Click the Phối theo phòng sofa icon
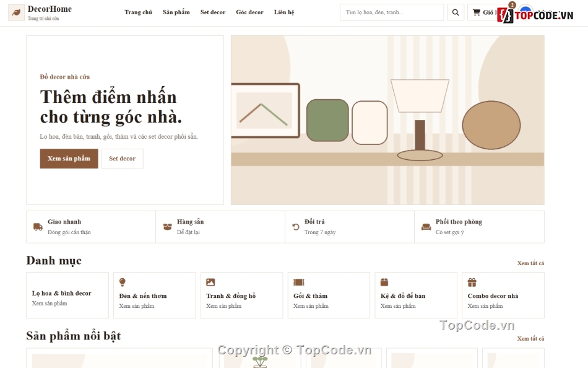This screenshot has height=368, width=588. (426, 227)
